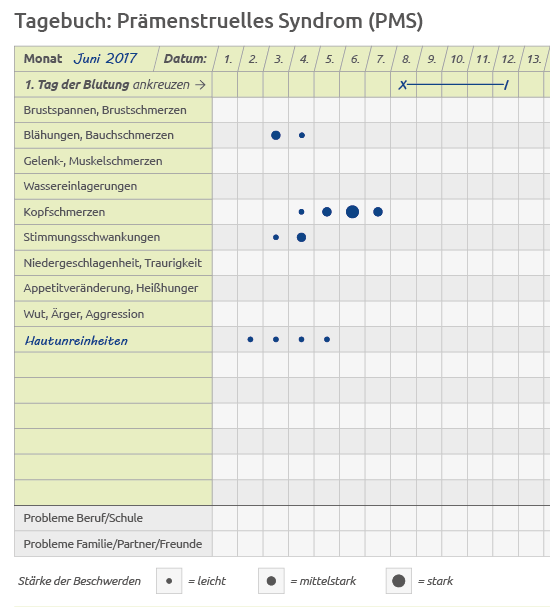Select date column header '9.'

[432, 59]
